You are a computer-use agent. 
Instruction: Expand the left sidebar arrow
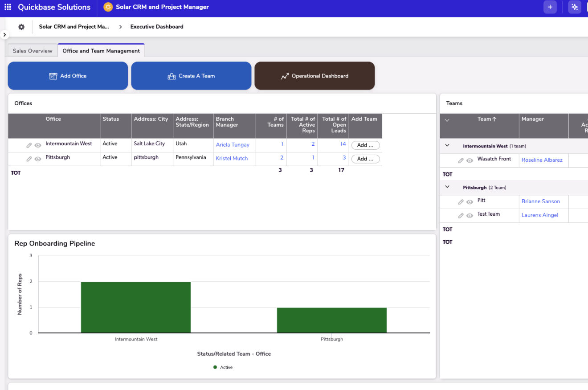point(4,34)
